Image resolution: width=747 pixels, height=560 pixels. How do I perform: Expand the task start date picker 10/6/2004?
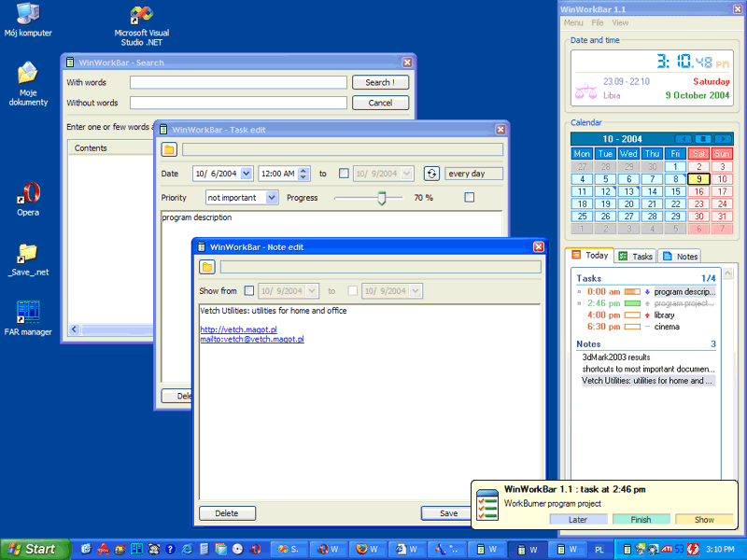pyautogui.click(x=247, y=174)
